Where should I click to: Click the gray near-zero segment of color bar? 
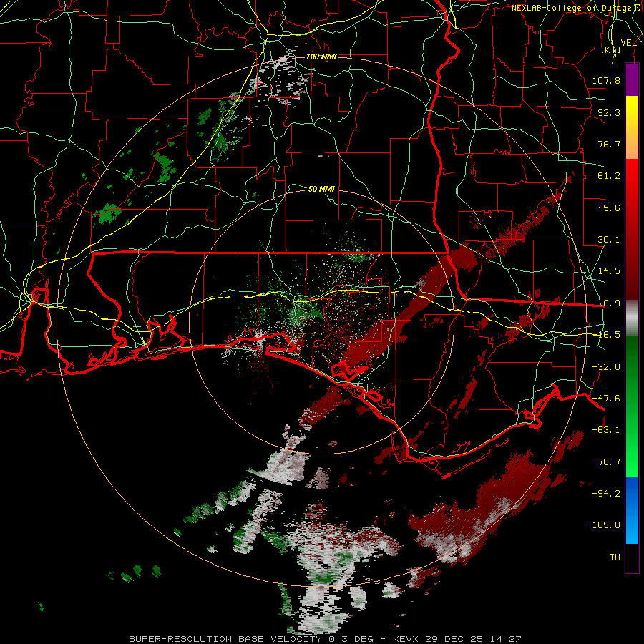(x=632, y=318)
